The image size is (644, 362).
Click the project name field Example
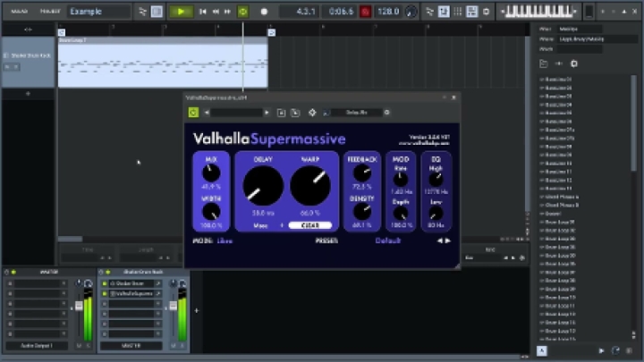point(99,12)
